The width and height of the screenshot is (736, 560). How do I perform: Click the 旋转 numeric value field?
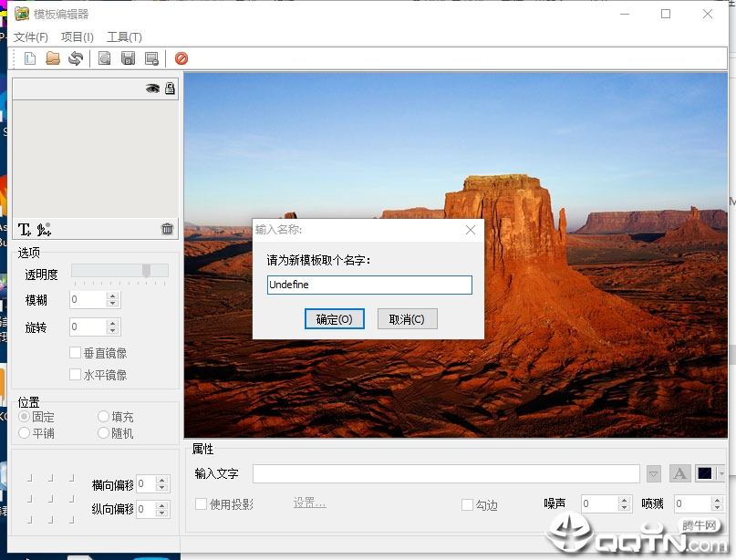(88, 327)
